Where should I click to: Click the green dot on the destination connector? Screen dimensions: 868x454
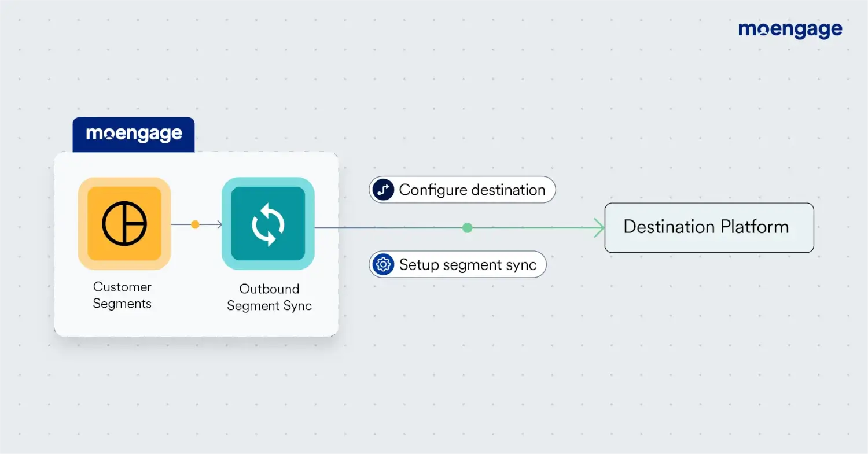pos(468,228)
